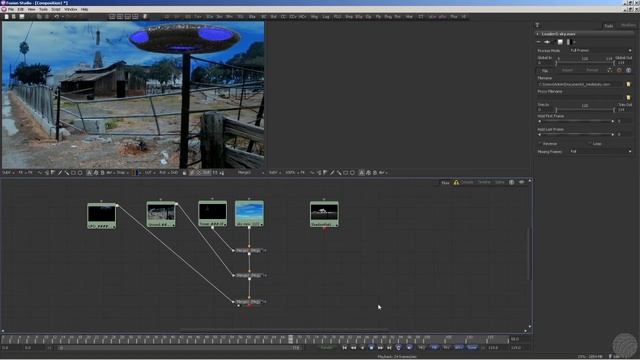Open the File menu
Viewport: 640px width, 360px height.
(11, 9)
